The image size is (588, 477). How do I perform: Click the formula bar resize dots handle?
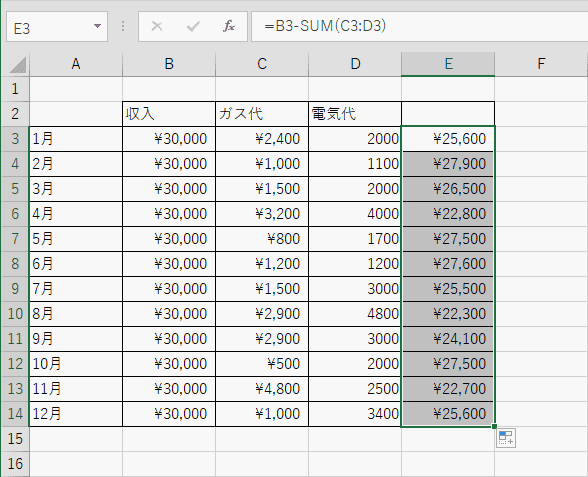pyautogui.click(x=123, y=26)
